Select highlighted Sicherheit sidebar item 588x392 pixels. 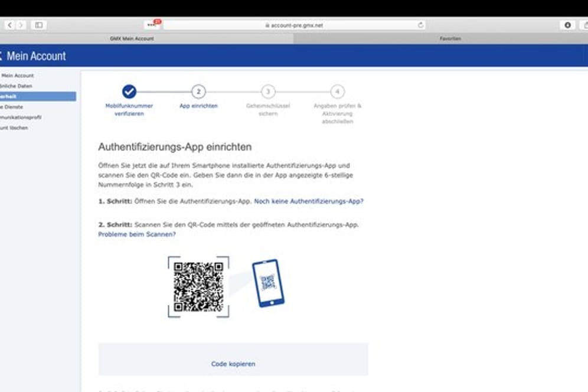(x=38, y=96)
